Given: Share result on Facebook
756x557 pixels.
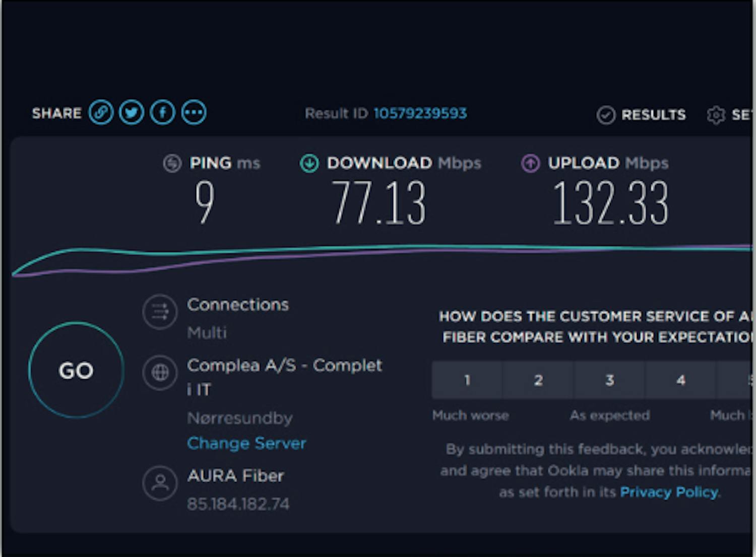Looking at the screenshot, I should (162, 112).
